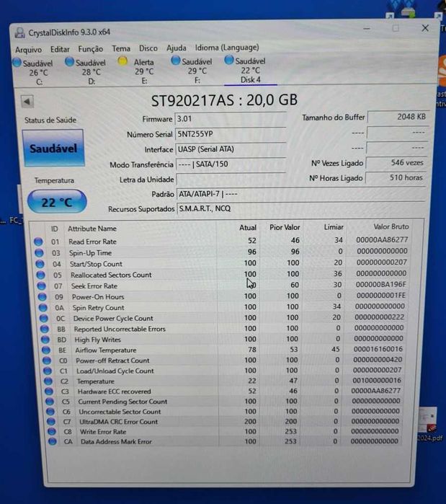Click status icon for Reallocated Sectors Count
Viewport: 446px width, 504px height.
tap(40, 275)
